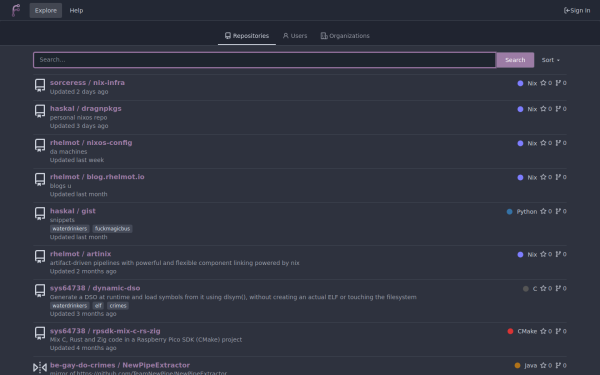Click the fork icon on nix-infra row

[558, 83]
